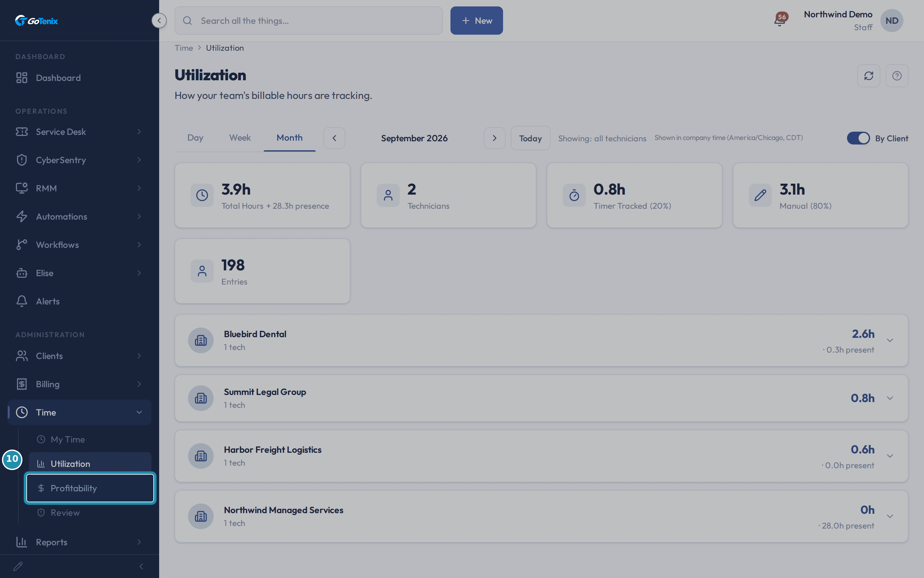Expand the Service Desk menu

[x=80, y=132]
